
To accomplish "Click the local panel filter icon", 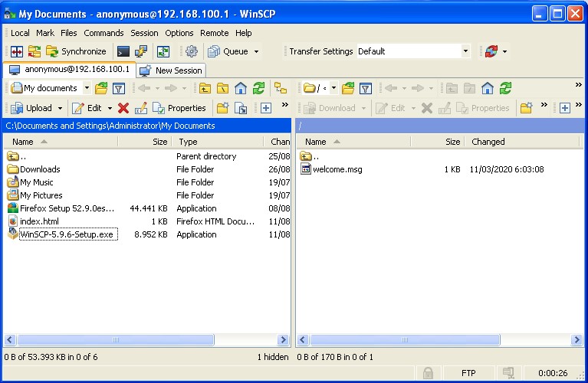I will (119, 88).
